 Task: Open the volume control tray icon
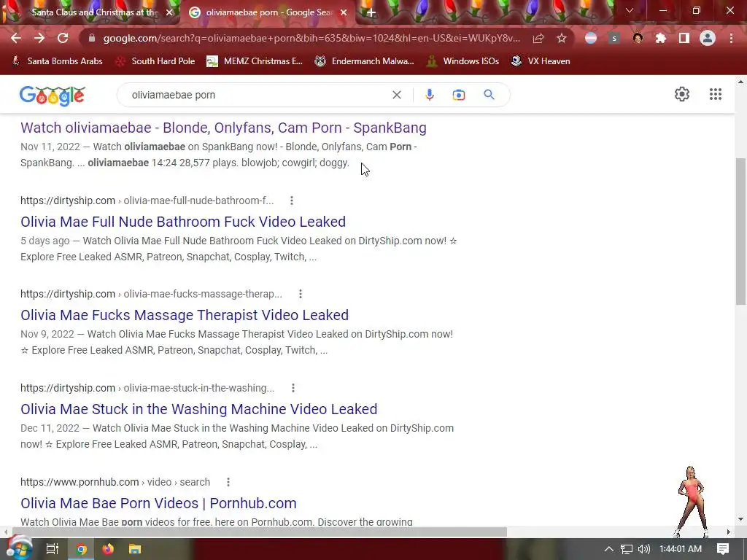pos(643,549)
